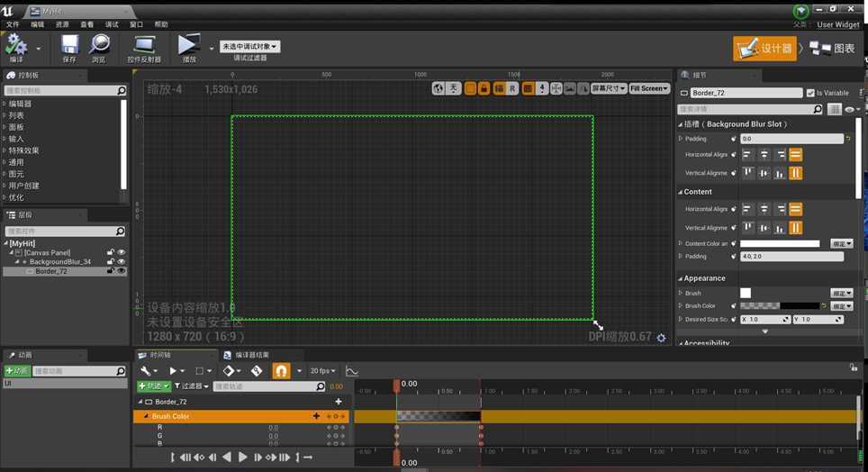
Task: Open the Asset (资源) menu
Action: click(x=62, y=24)
